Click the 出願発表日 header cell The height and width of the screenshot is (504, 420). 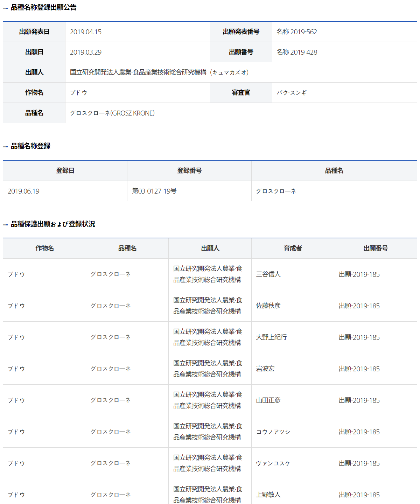(x=34, y=32)
